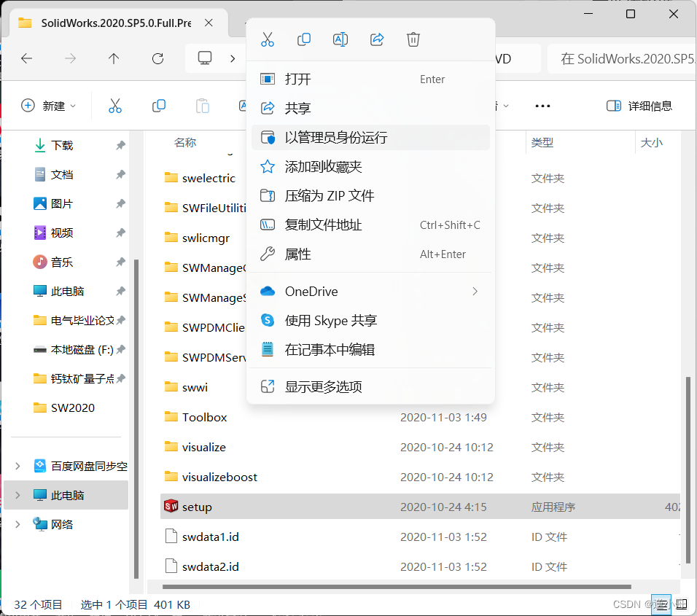Click the delete trash icon in context menu

413,39
